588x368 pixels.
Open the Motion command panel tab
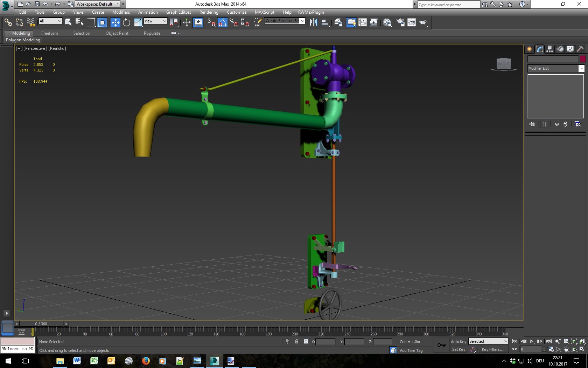click(560, 49)
